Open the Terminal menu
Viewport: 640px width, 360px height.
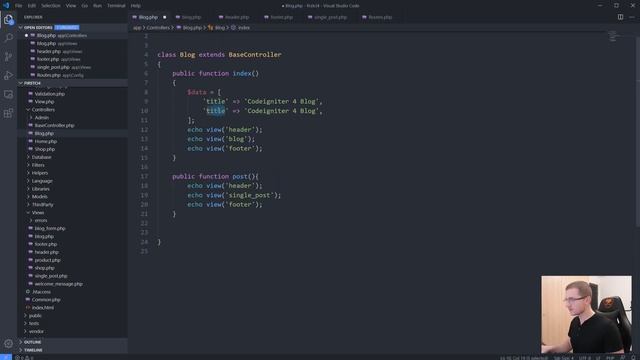(116, 6)
